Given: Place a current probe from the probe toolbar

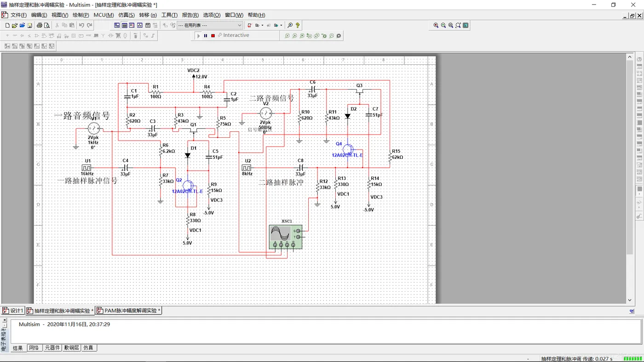Looking at the screenshot, I should pyautogui.click(x=294, y=35).
